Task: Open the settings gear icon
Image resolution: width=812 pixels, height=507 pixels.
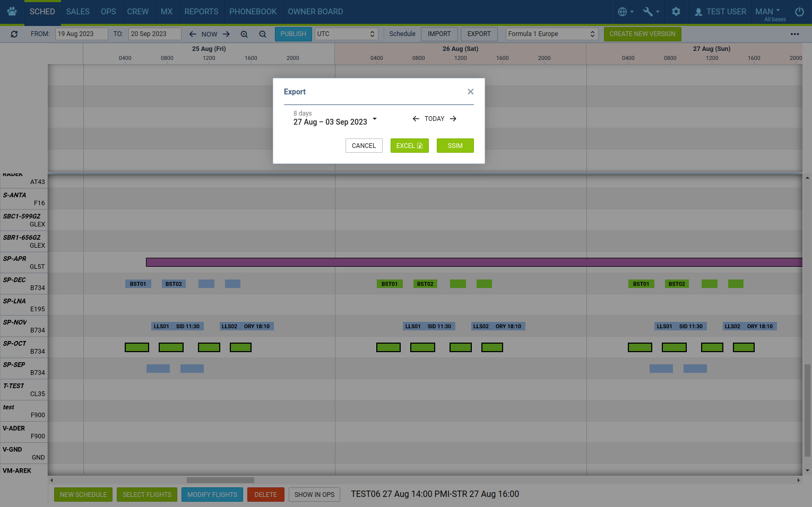Action: [x=676, y=12]
